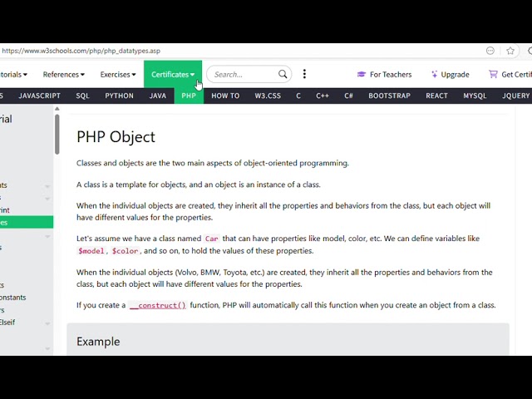Select the REACT tab
Viewport: 532px width, 399px height.
[x=436, y=96]
